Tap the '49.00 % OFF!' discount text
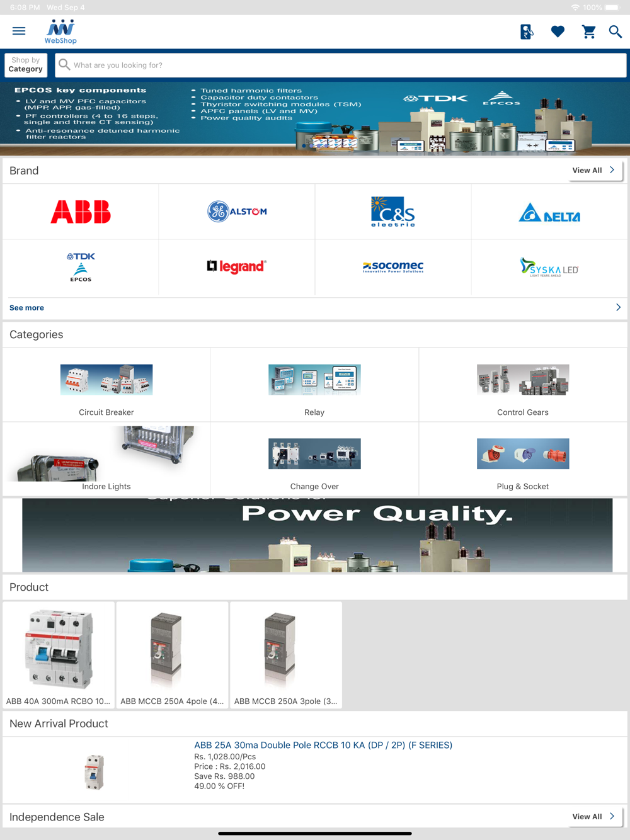This screenshot has height=840, width=630. click(x=219, y=786)
